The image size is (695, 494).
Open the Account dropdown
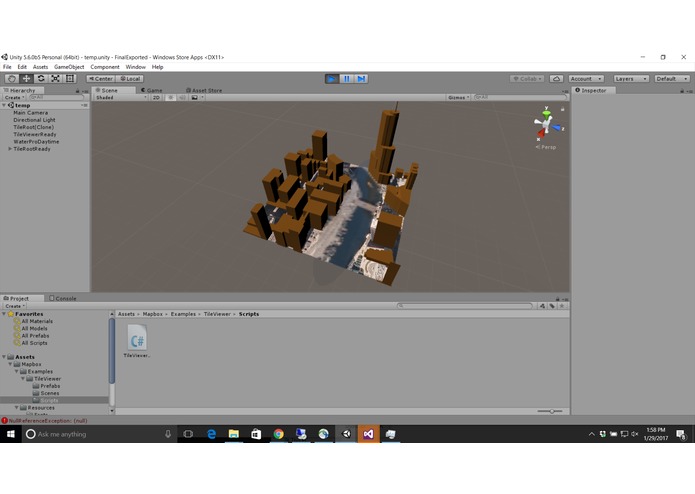coord(586,79)
